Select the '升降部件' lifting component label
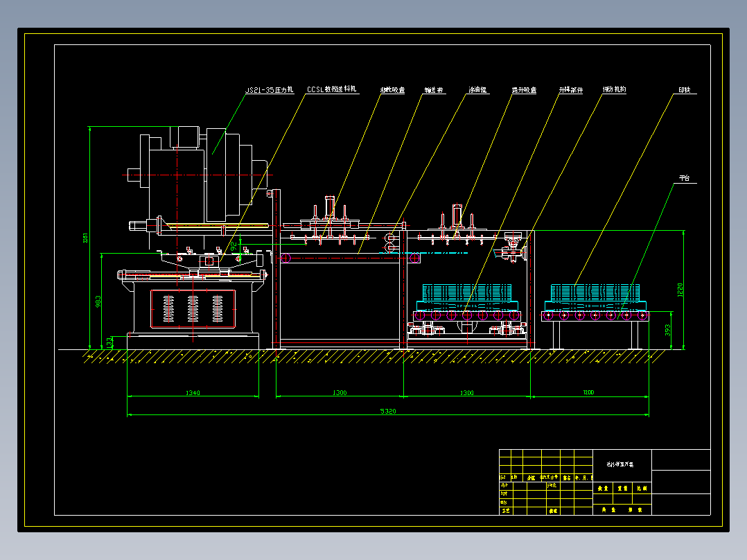The height and width of the screenshot is (560, 747). point(571,90)
